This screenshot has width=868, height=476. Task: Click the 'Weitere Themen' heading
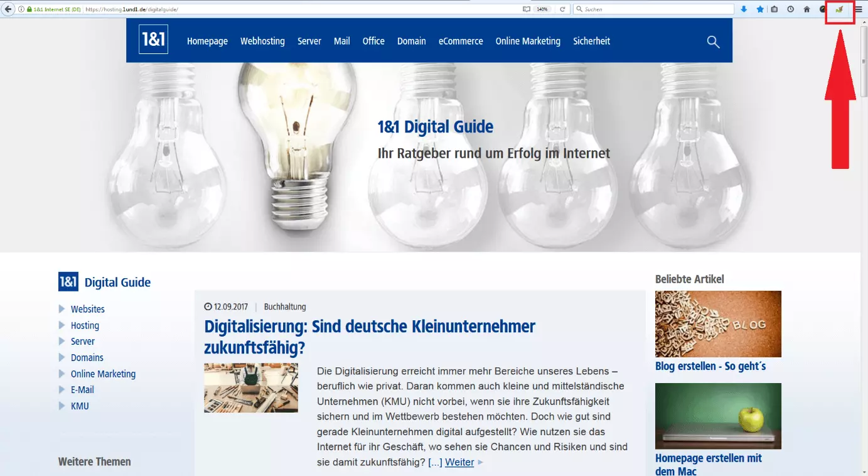pyautogui.click(x=95, y=462)
